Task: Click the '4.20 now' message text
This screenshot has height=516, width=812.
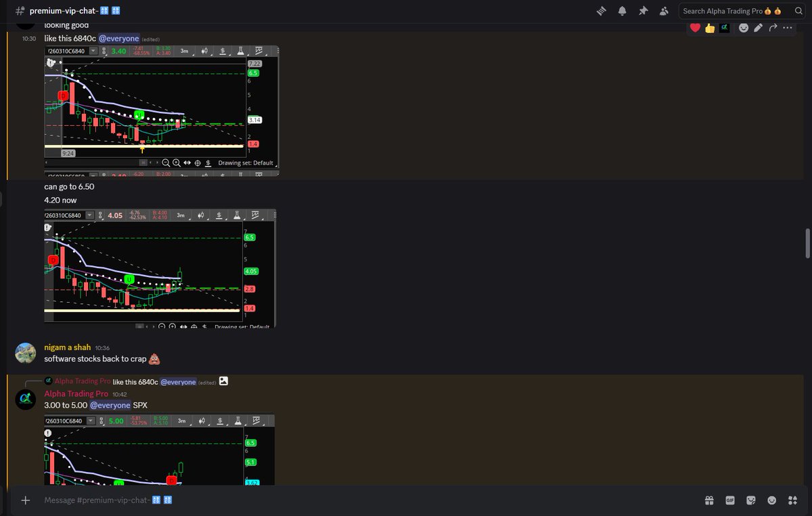Action: (x=60, y=200)
